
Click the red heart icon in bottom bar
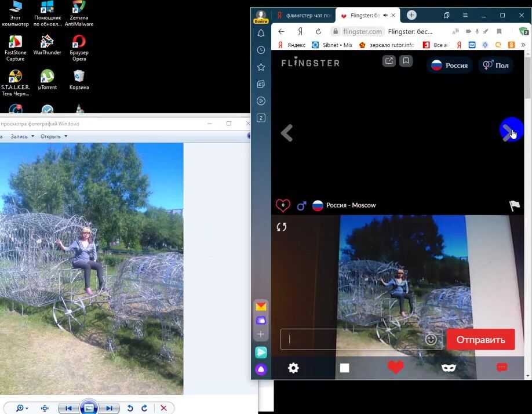tap(395, 367)
